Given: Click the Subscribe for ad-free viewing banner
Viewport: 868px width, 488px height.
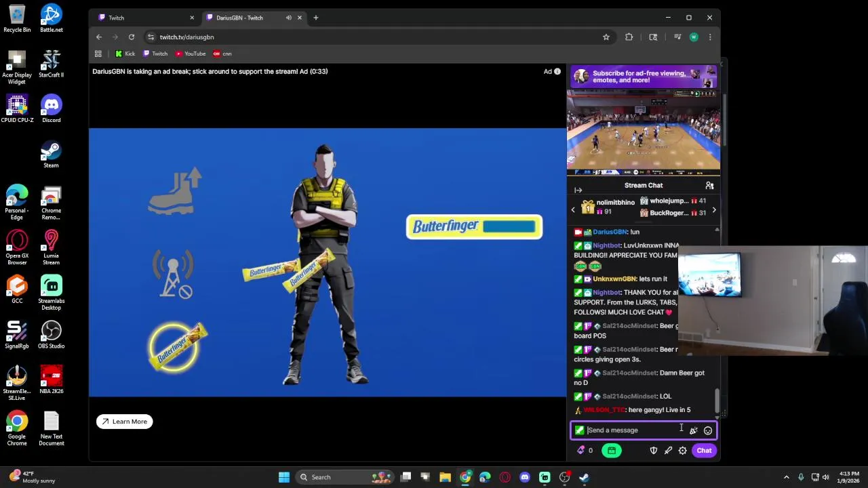Looking at the screenshot, I should coord(643,77).
